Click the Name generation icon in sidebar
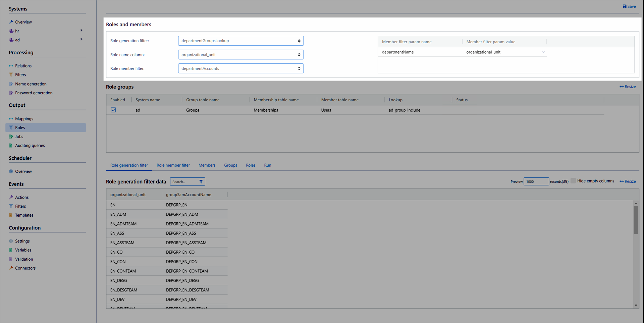This screenshot has width=644, height=323. (11, 84)
